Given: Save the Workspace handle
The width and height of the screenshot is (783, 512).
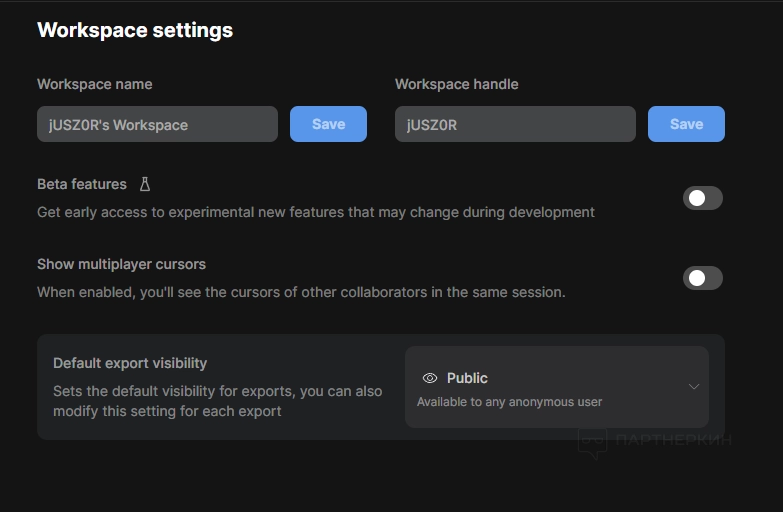Looking at the screenshot, I should (x=686, y=124).
